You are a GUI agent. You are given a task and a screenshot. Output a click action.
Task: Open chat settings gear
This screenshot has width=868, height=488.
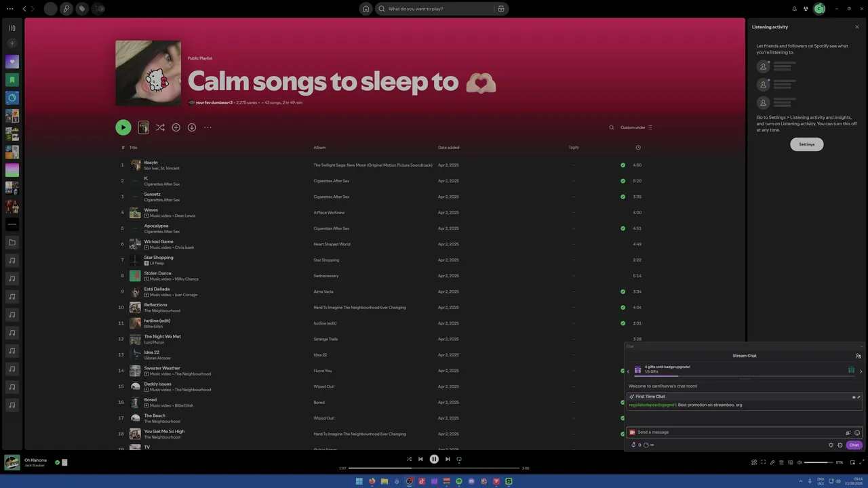point(840,445)
